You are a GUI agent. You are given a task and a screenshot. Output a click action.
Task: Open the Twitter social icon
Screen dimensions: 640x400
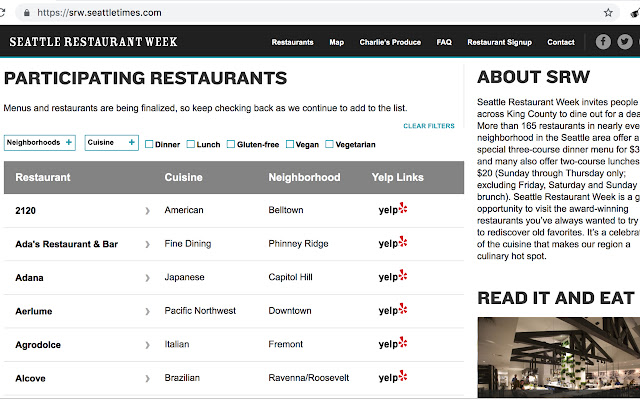click(624, 42)
